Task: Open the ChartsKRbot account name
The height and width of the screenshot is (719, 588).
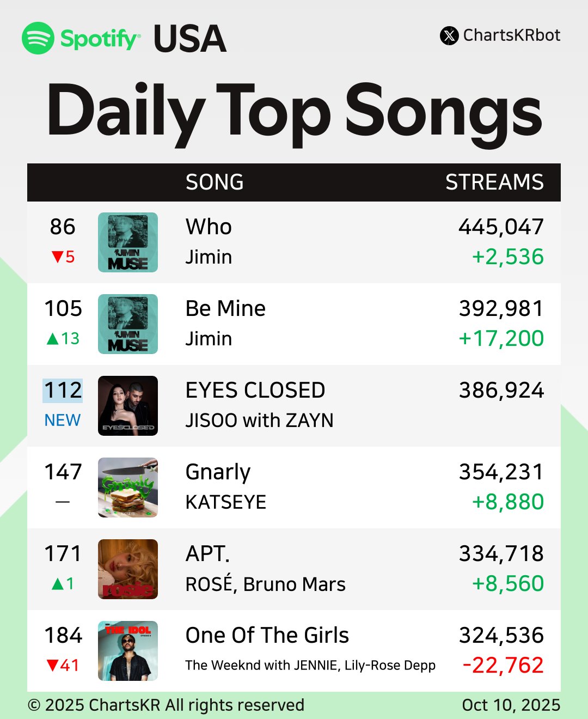Action: coord(511,35)
